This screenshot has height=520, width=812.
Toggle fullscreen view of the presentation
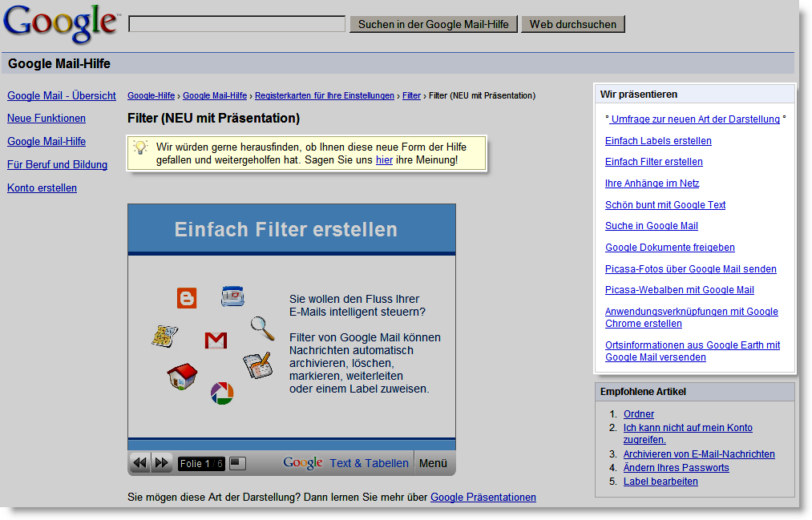pyautogui.click(x=237, y=463)
